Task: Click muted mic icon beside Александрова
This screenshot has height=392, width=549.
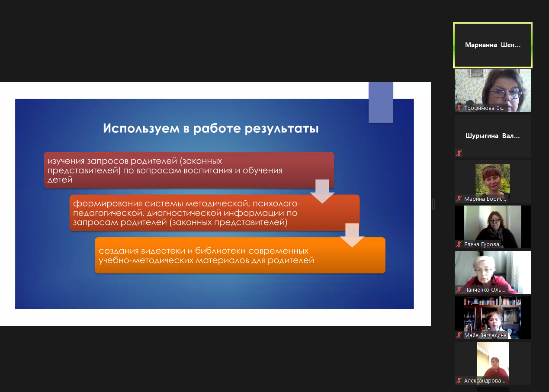Action: (459, 381)
